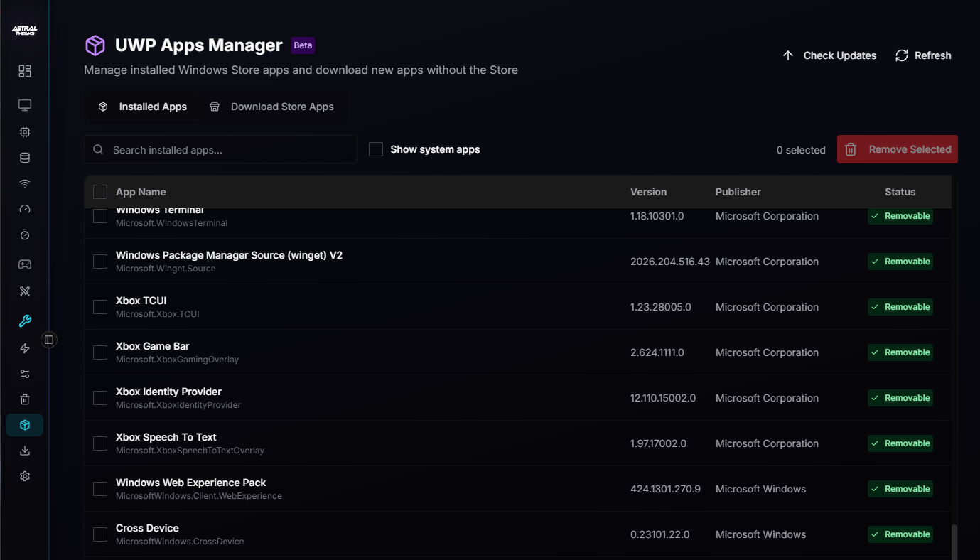Select the Wi-Fi network icon in sidebar
This screenshot has height=560, width=980.
[x=25, y=183]
